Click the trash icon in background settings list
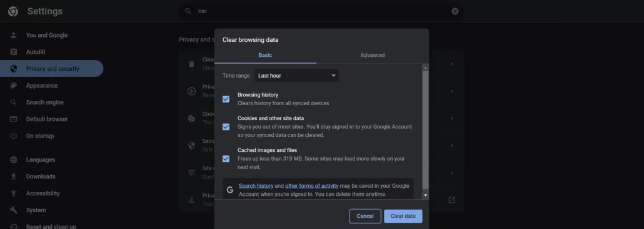The width and height of the screenshot is (644, 229). pyautogui.click(x=191, y=64)
